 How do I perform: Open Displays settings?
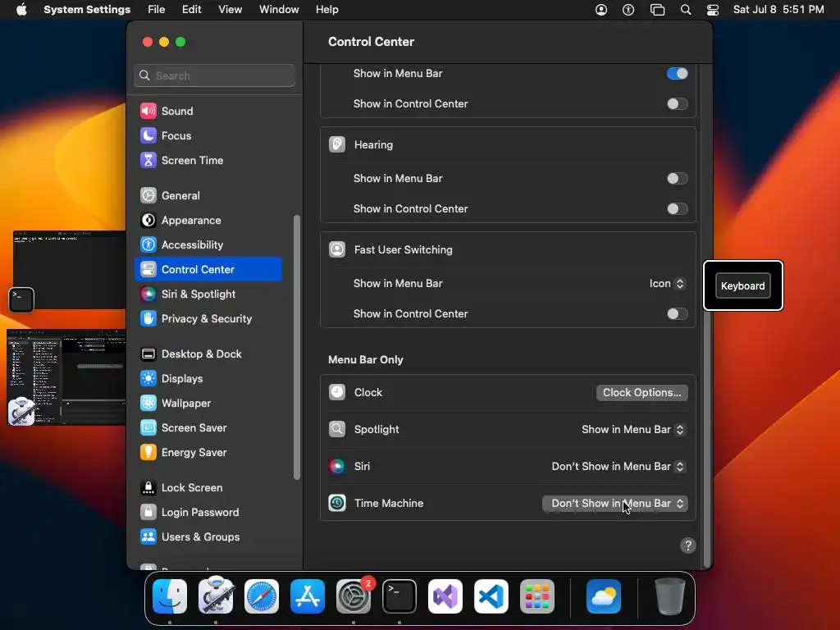[208, 379]
